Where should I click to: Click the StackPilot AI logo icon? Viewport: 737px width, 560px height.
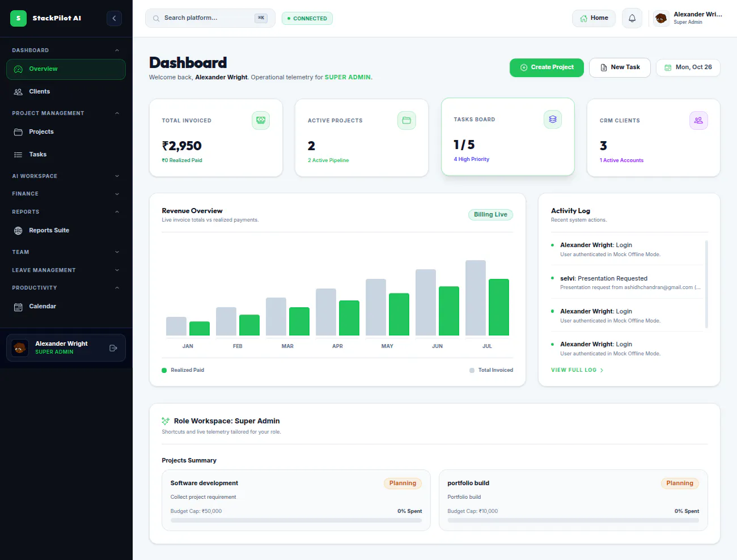pos(18,18)
